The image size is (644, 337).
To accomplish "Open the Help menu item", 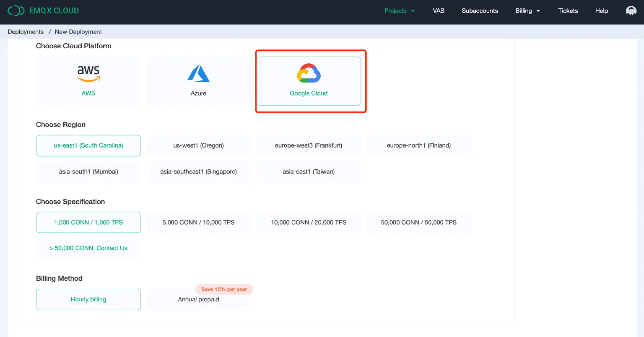I will (x=601, y=11).
